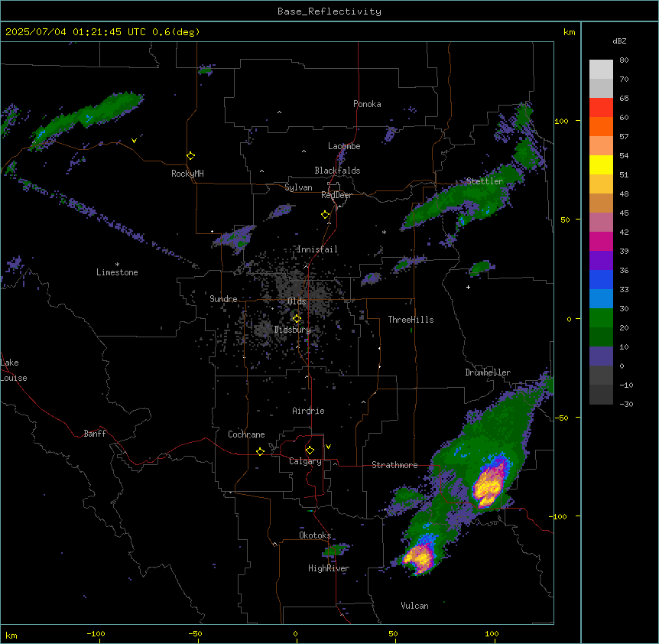Click the yellow diamond marker above RockyMH
The width and height of the screenshot is (659, 644).
[x=190, y=155]
